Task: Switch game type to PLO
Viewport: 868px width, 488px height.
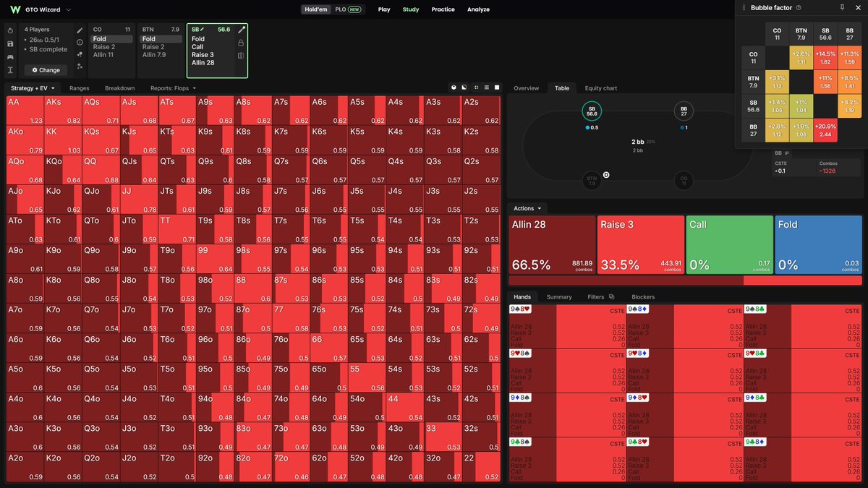Action: pyautogui.click(x=348, y=9)
